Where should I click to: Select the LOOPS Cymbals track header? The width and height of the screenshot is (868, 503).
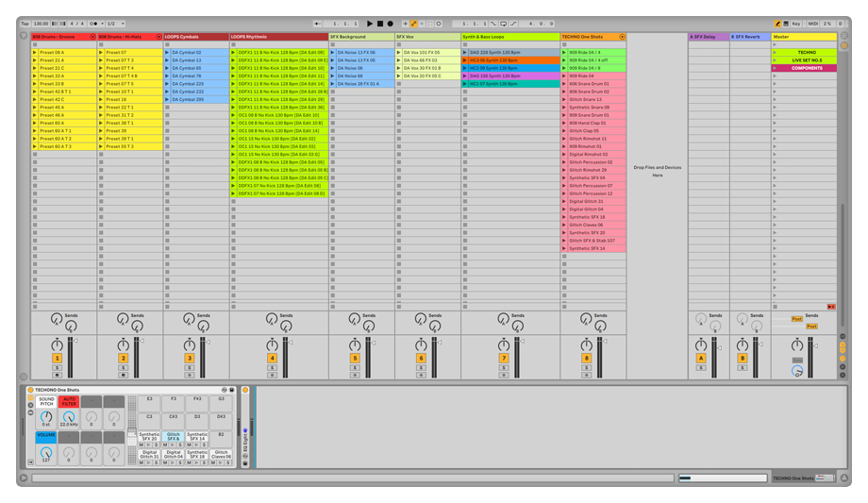196,37
